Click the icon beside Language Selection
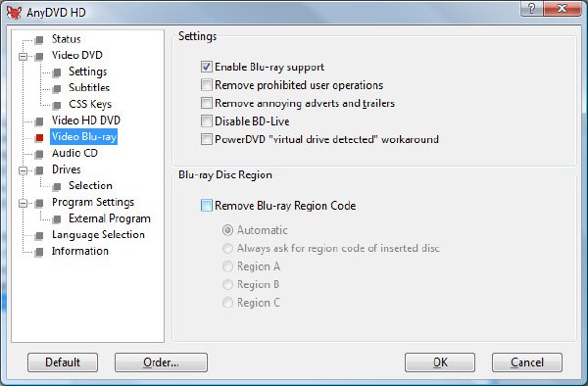Viewport: 588px width, 386px height. (x=39, y=236)
